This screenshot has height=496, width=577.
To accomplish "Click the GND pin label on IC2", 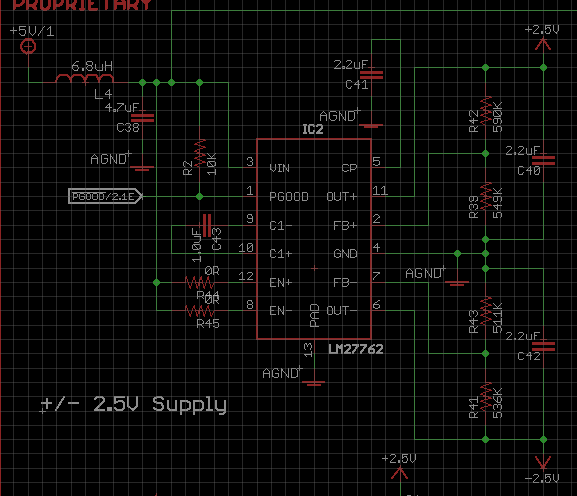I will 346,254.
